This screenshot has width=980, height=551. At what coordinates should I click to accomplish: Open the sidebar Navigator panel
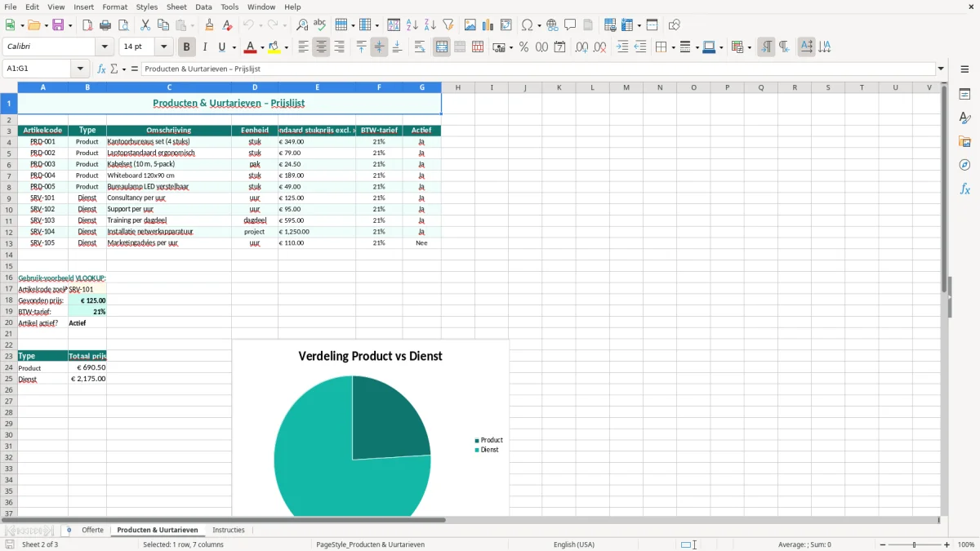click(x=964, y=165)
